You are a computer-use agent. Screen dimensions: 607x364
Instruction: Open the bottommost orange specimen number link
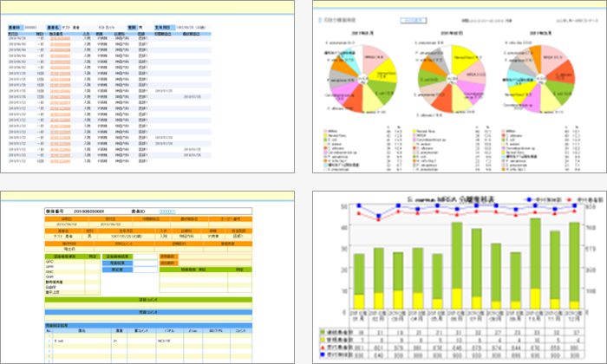pos(60,161)
